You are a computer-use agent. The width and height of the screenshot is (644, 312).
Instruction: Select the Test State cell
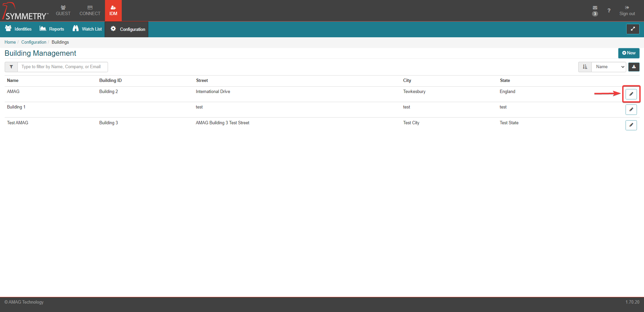(x=509, y=123)
